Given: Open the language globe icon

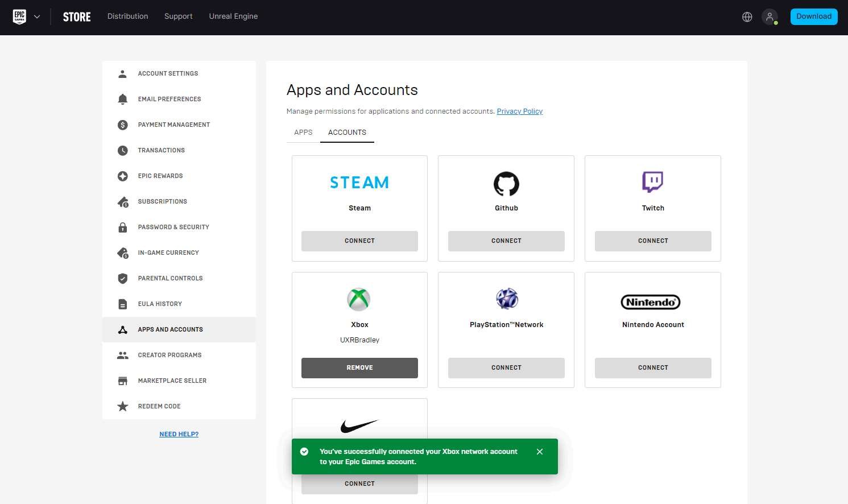Looking at the screenshot, I should [747, 17].
